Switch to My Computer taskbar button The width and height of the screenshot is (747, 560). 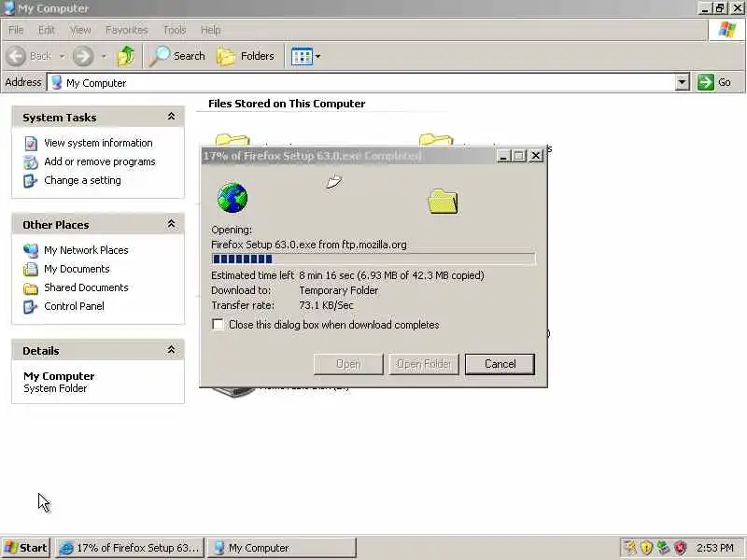(282, 548)
